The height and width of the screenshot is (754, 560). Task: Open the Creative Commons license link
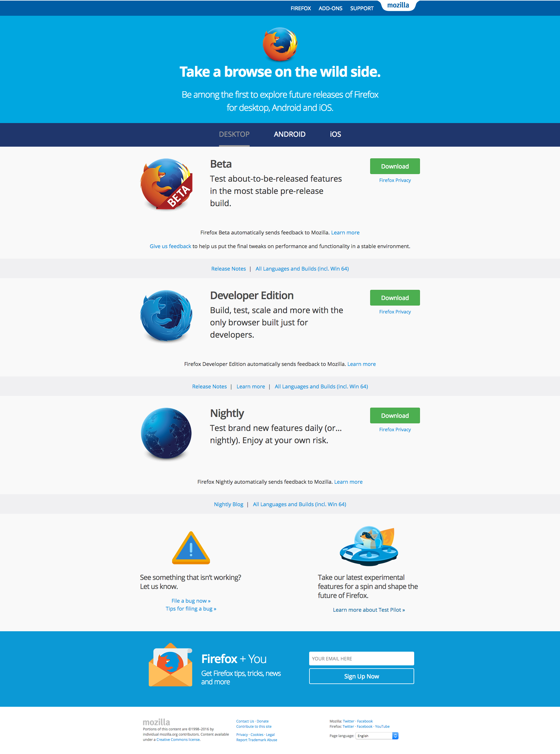(x=178, y=739)
